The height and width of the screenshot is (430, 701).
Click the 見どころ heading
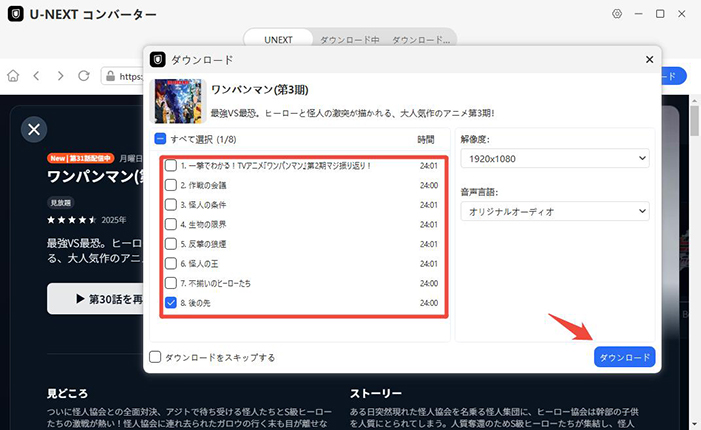[68, 393]
